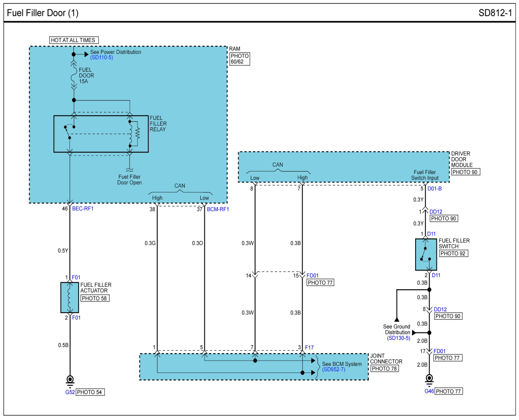Screen dimensions: 519x420
Task: Click the 0.3O wire label
Action: point(198,243)
